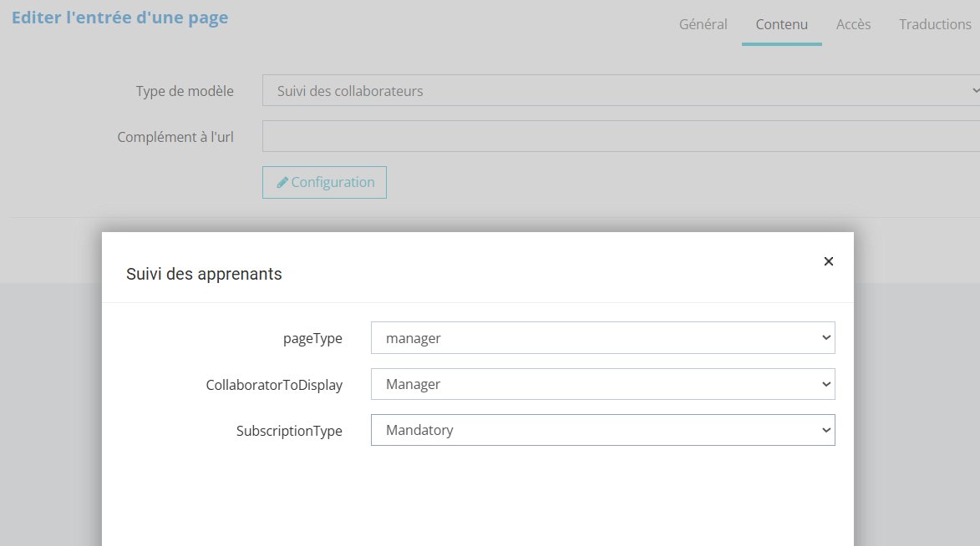The image size is (980, 546).
Task: Go to the Accès tab
Action: [853, 24]
